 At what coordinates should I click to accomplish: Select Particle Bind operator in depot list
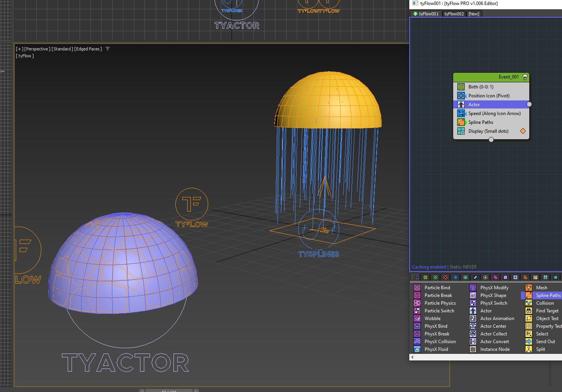point(432,288)
